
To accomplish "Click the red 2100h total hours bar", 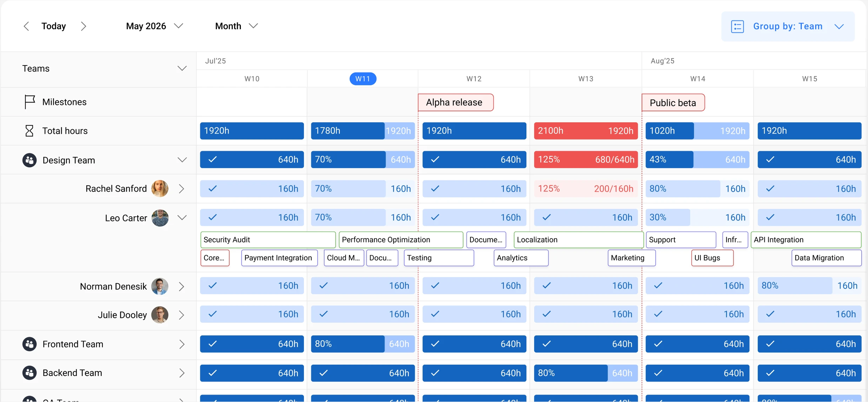I will pyautogui.click(x=586, y=131).
